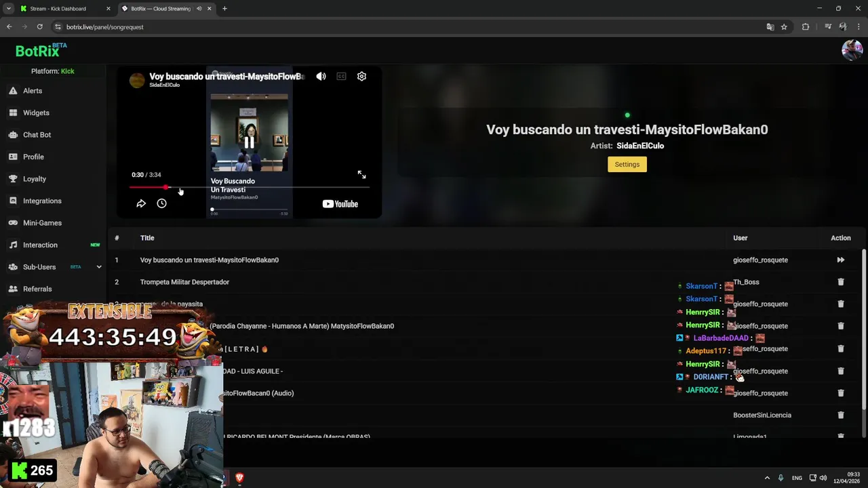
Task: Open the Alerts sidebar section
Action: click(x=33, y=91)
